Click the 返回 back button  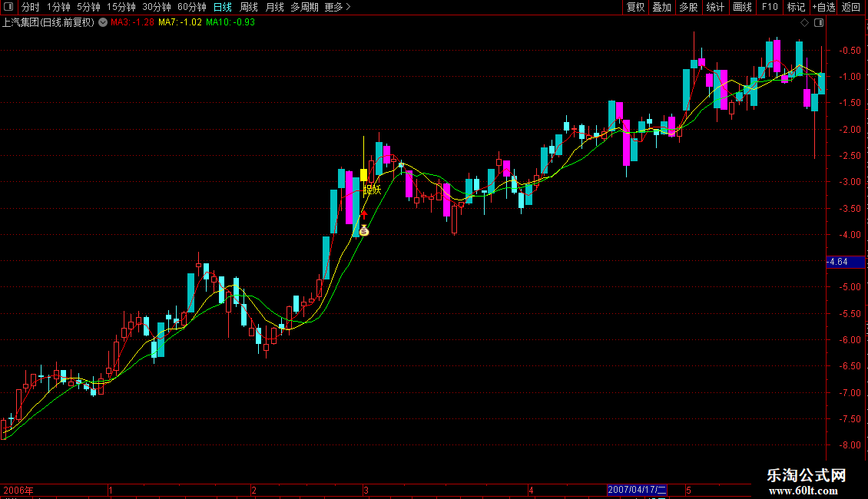(x=851, y=7)
